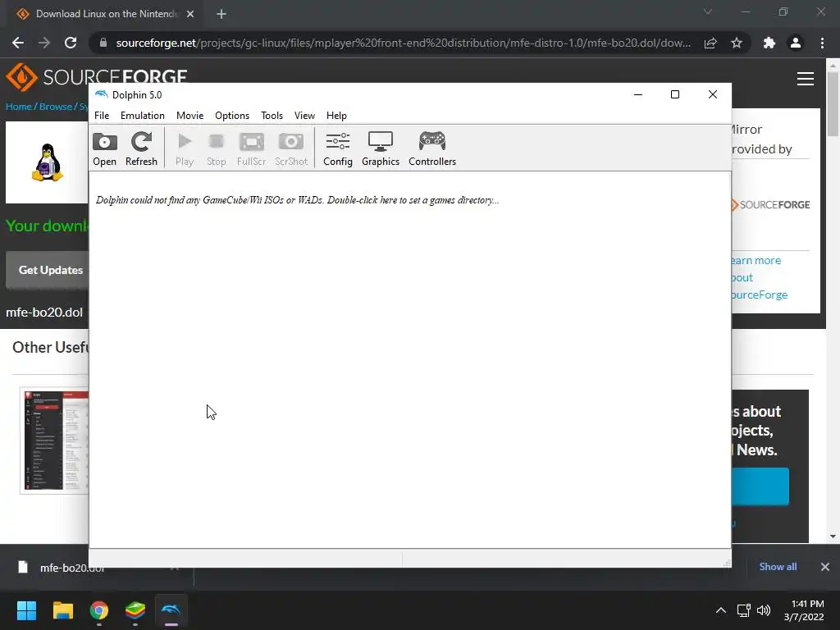Refresh the Dolphin game list
840x630 pixels.
click(141, 148)
